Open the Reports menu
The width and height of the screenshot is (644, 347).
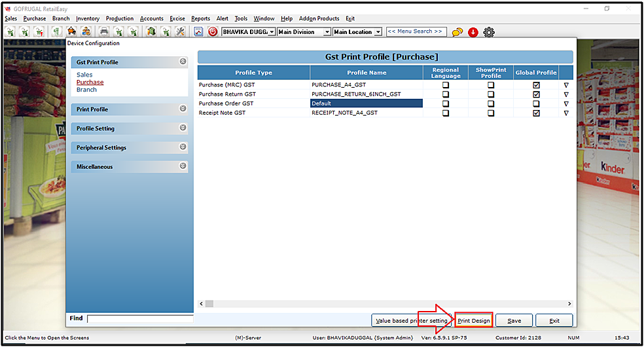[200, 18]
